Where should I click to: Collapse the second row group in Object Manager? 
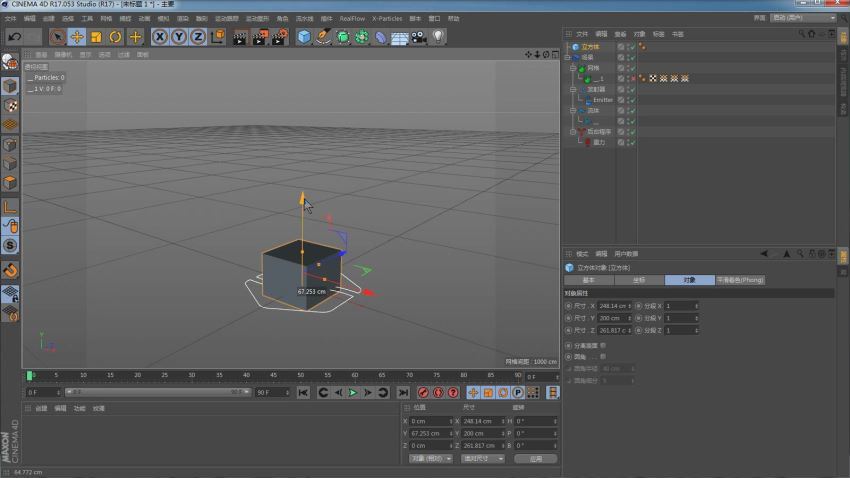coord(568,57)
